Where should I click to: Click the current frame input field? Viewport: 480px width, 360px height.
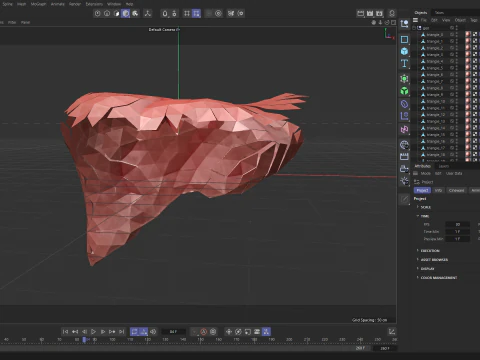[x=173, y=332]
